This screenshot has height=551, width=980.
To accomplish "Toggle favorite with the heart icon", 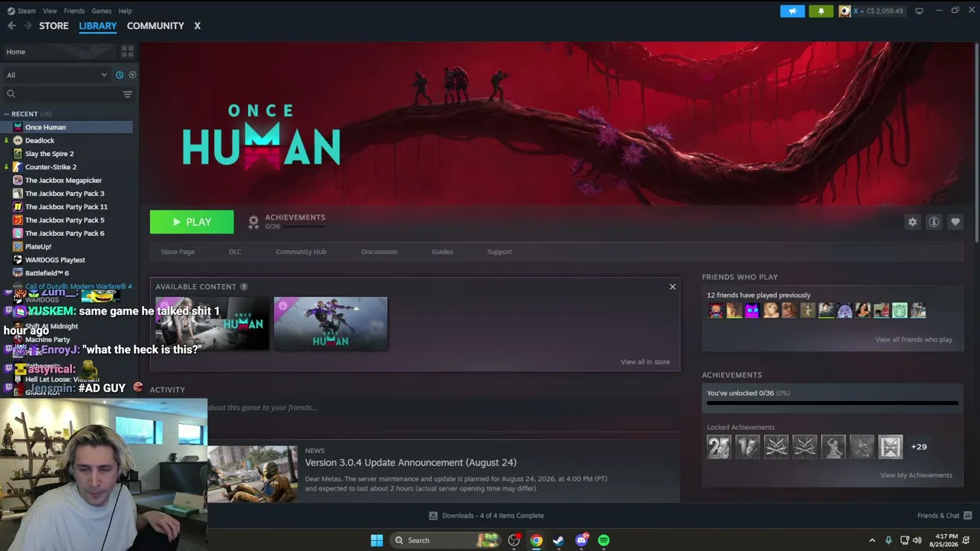I will coord(955,222).
